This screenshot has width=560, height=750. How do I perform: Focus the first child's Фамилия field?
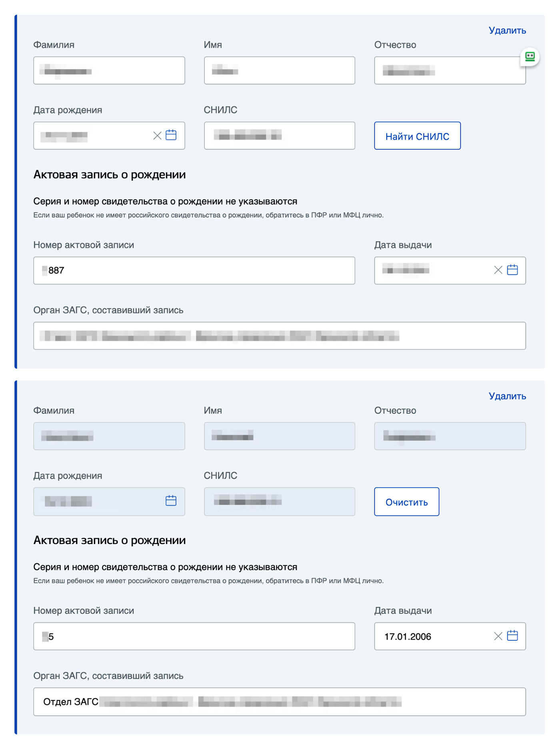pyautogui.click(x=109, y=70)
